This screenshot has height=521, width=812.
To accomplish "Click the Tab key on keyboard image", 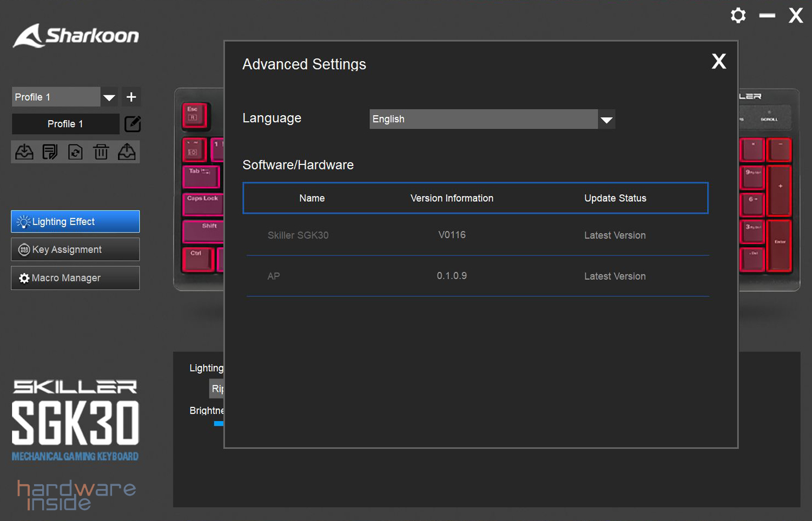I will tap(201, 177).
